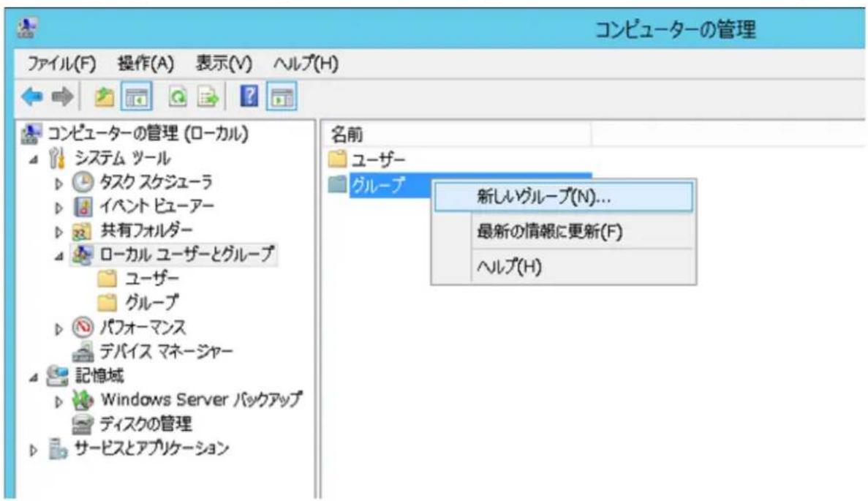Click the イベント ビューアー icon

click(83, 206)
